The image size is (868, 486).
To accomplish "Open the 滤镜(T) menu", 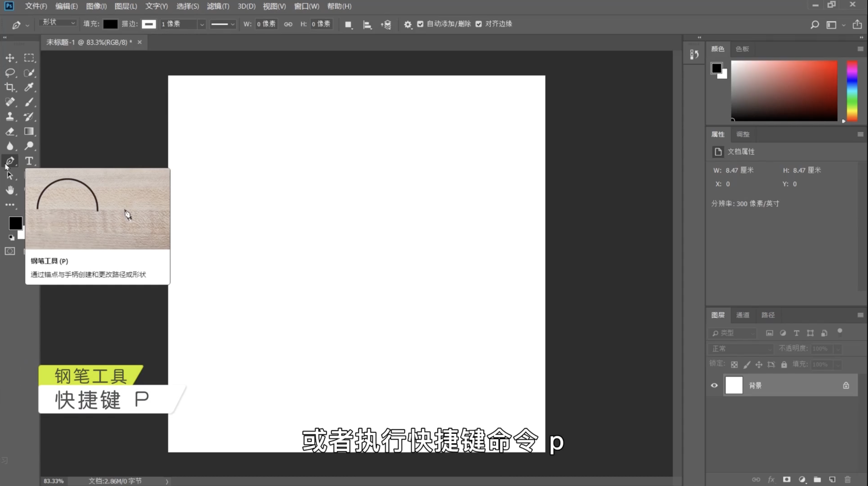I will coord(218,6).
